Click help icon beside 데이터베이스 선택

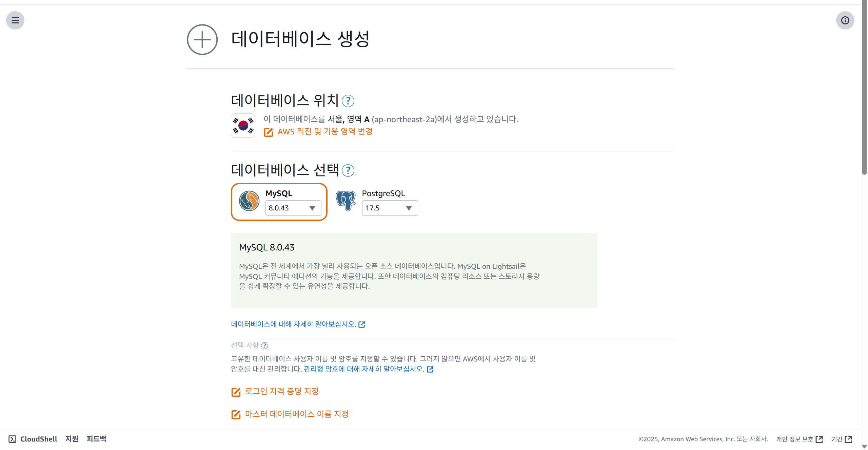point(348,171)
